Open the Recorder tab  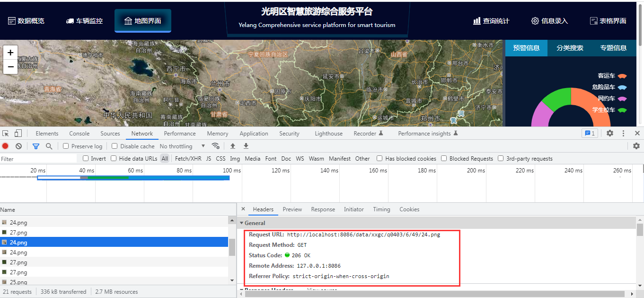[369, 134]
